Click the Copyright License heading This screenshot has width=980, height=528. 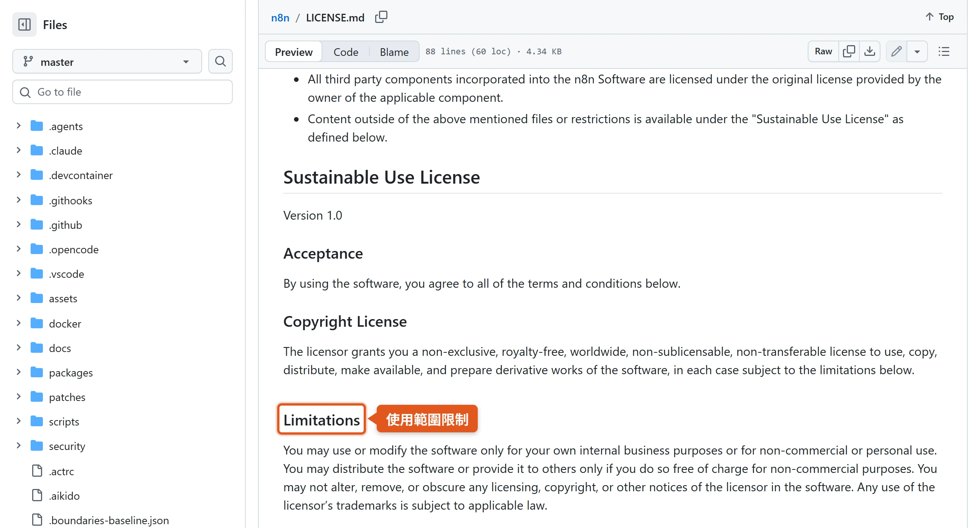pyautogui.click(x=345, y=321)
